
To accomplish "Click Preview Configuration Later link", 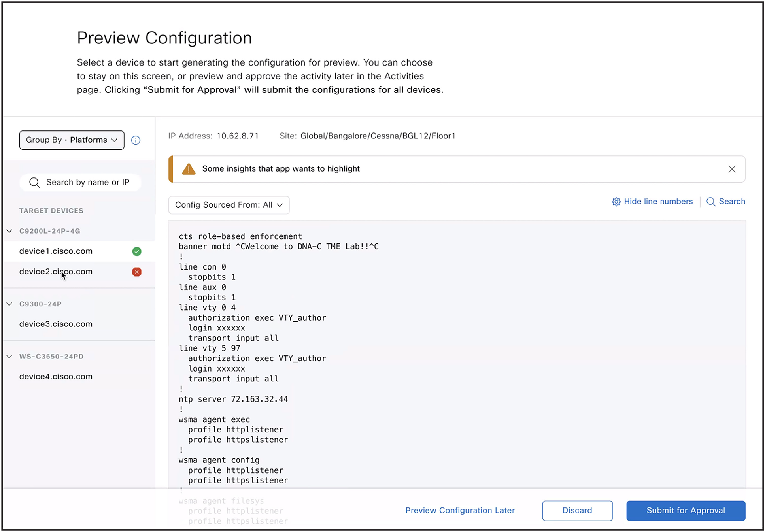I will coord(460,511).
